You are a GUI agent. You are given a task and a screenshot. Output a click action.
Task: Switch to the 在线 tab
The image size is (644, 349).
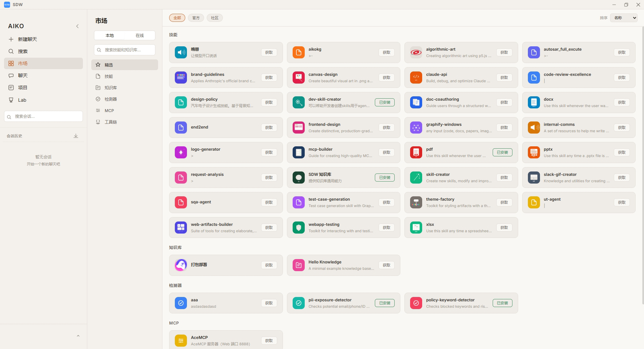[x=140, y=36]
